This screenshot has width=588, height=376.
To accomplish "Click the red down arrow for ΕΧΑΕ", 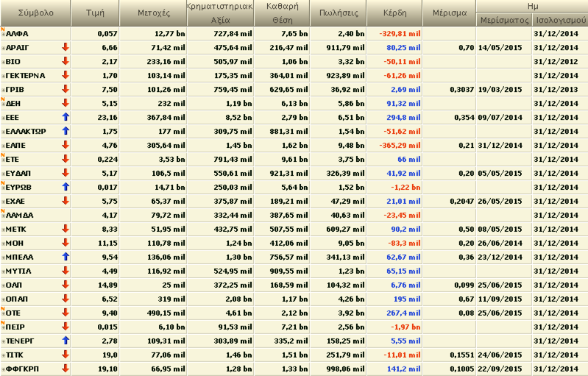I will pyautogui.click(x=65, y=201).
